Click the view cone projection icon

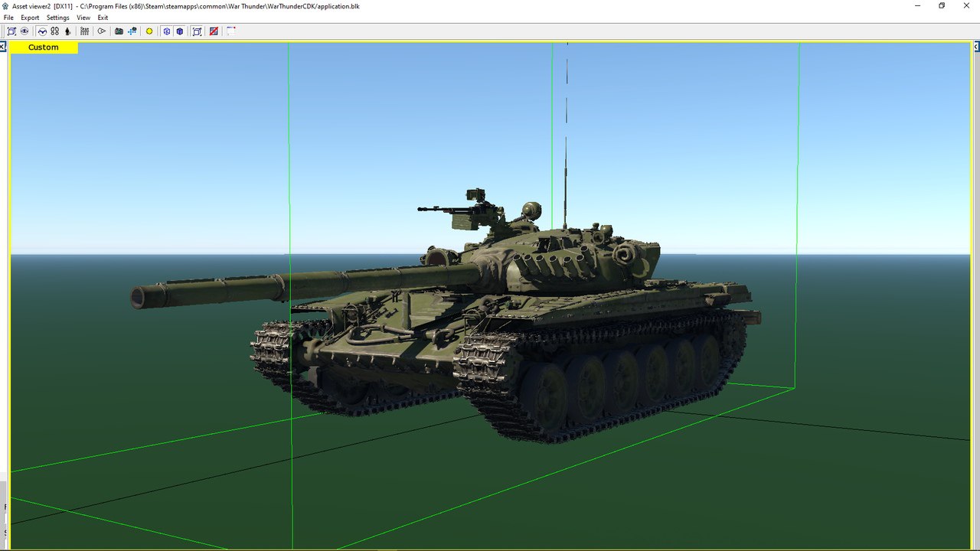[x=101, y=31]
